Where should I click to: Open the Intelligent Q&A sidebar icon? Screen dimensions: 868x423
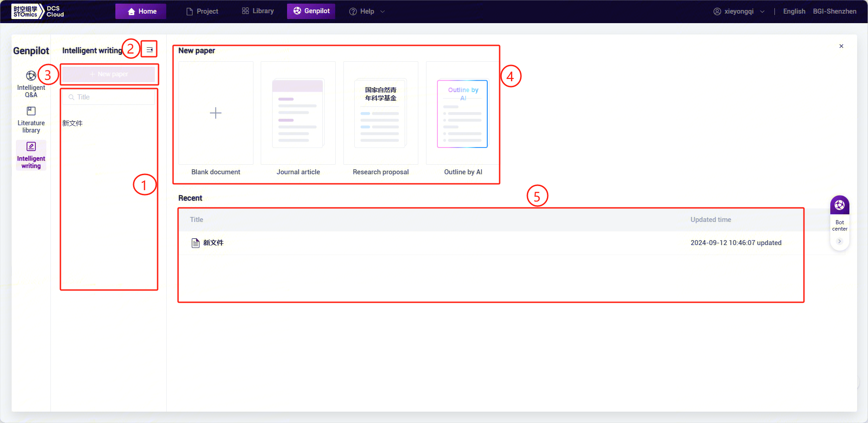point(31,76)
